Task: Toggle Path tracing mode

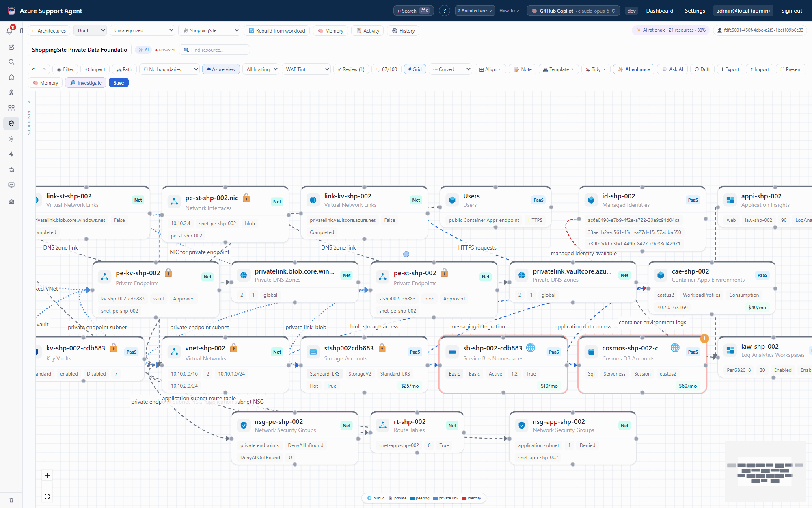Action: click(124, 69)
